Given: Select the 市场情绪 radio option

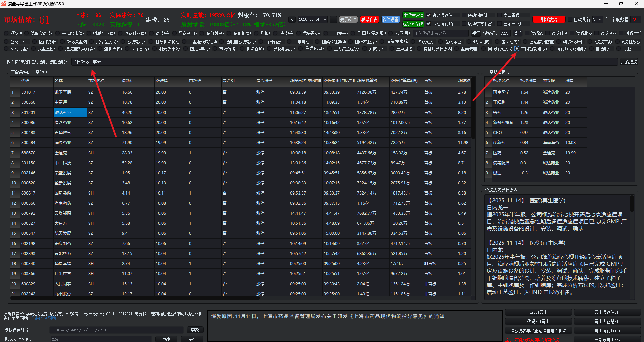Looking at the screenshot, I should [215, 49].
